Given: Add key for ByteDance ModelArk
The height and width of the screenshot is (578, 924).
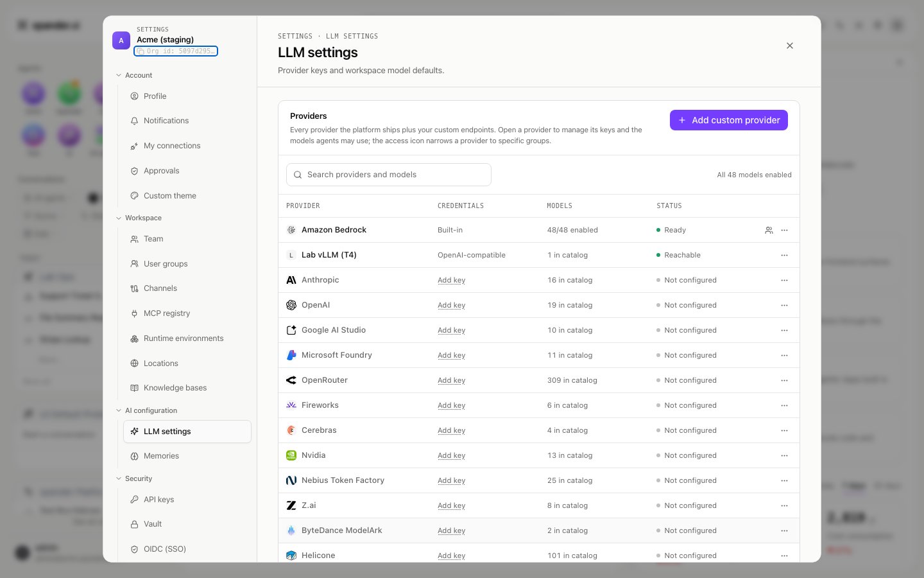Looking at the screenshot, I should (451, 530).
